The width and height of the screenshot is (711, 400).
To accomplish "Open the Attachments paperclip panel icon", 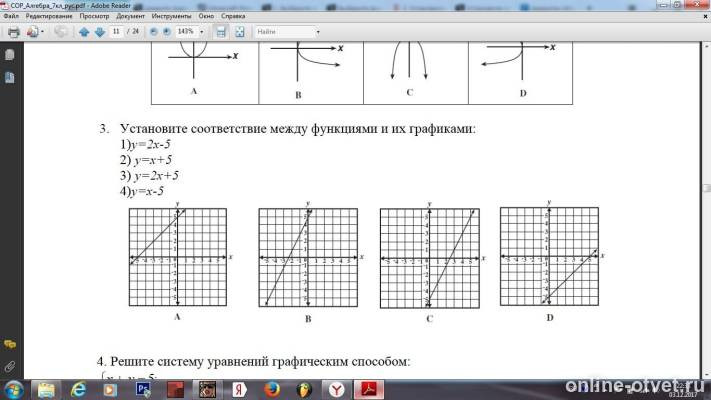I will 10,366.
